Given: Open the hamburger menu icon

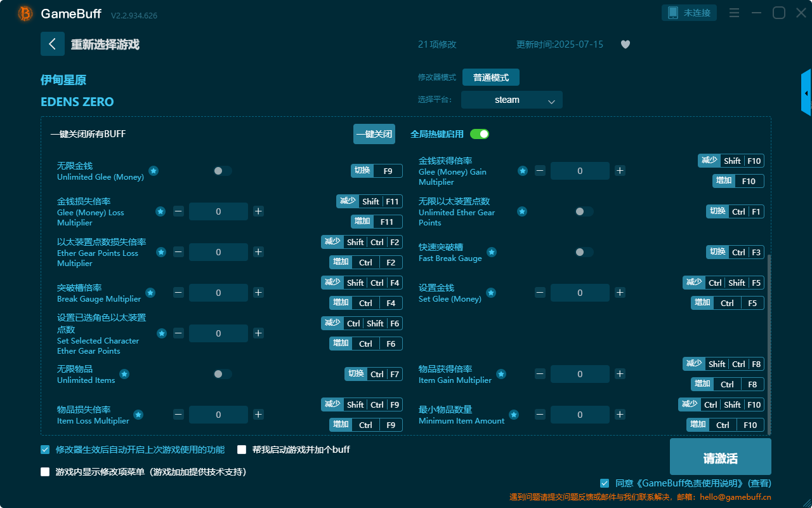Looking at the screenshot, I should point(734,13).
